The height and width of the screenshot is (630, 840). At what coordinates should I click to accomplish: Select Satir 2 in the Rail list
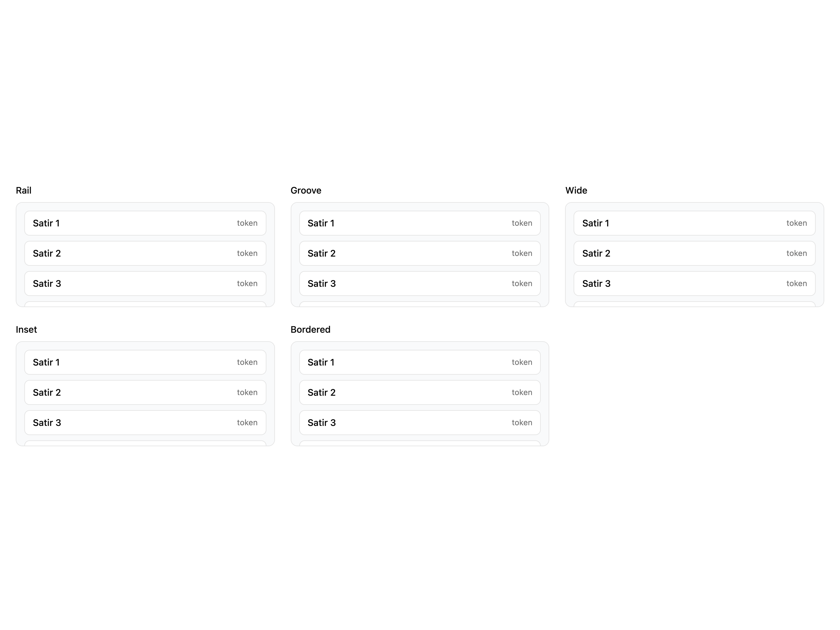coord(145,253)
